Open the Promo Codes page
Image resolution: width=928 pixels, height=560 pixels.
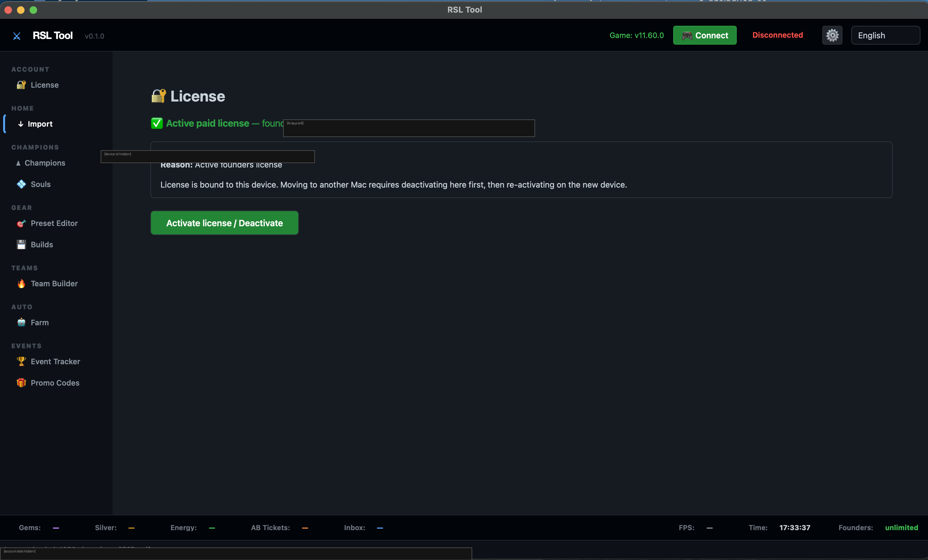tap(55, 383)
